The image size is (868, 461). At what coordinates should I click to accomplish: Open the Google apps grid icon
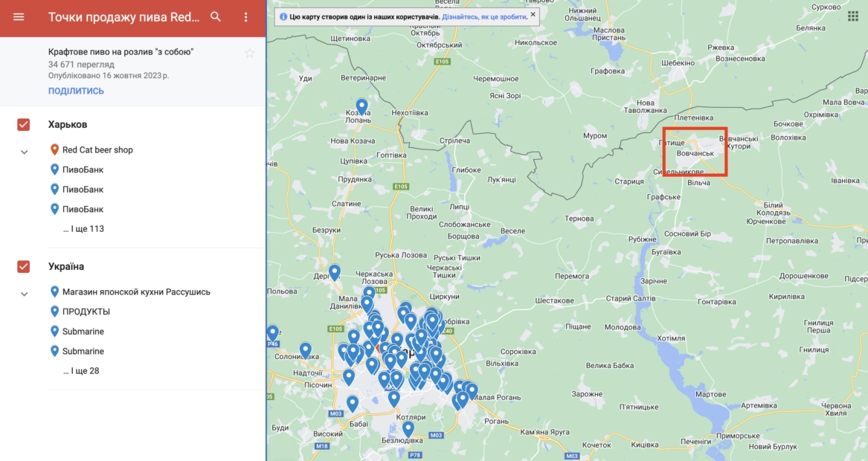click(x=853, y=16)
